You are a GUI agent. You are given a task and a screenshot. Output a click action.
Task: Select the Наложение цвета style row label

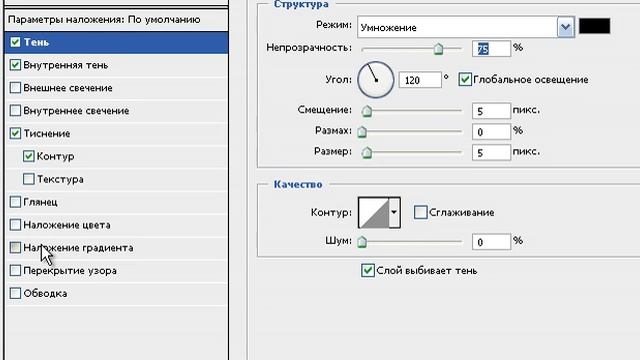pos(67,225)
